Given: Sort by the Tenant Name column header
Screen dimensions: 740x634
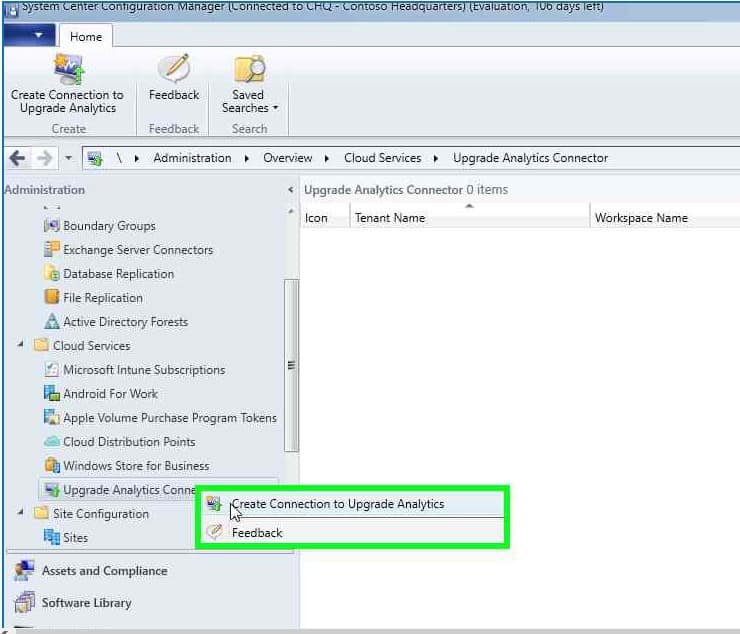Looking at the screenshot, I should coord(470,218).
